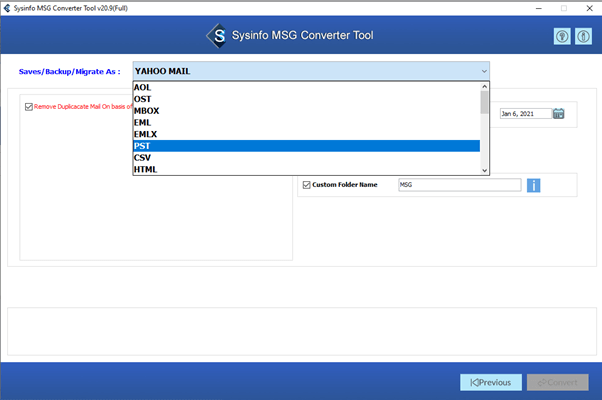This screenshot has width=602, height=400.
Task: Go back using the Previous button
Action: tap(491, 382)
